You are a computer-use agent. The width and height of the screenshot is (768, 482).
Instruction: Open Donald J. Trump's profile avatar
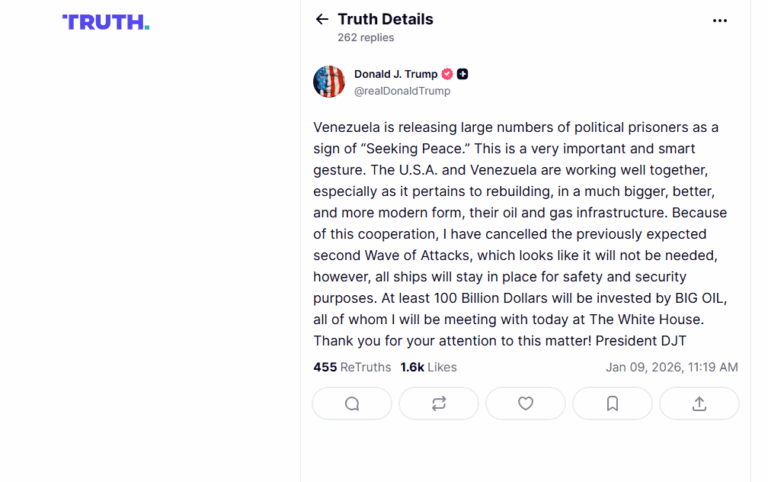point(329,82)
